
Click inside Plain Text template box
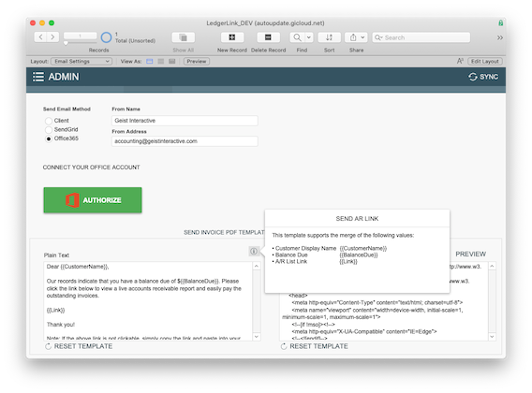pos(148,301)
